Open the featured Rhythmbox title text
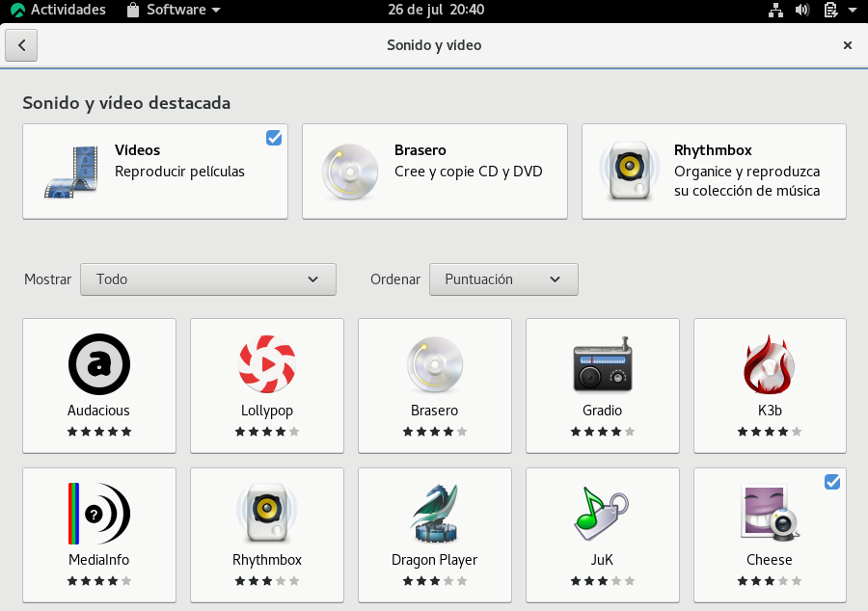 tap(713, 150)
